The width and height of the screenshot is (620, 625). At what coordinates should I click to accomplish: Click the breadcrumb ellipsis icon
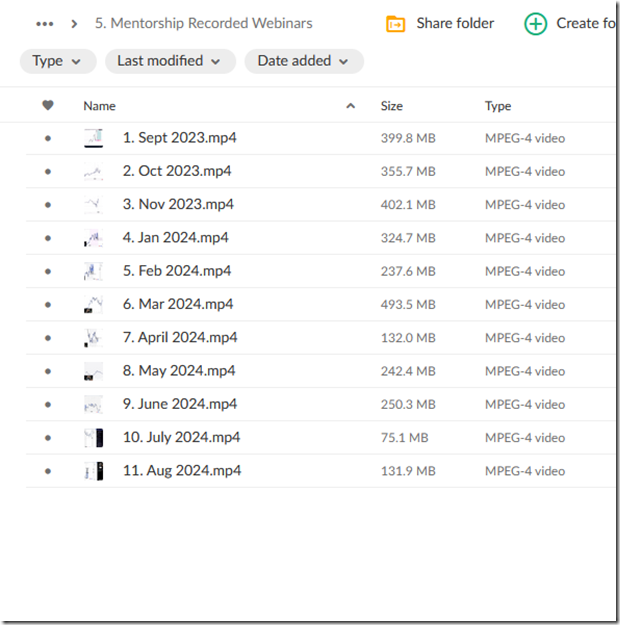[44, 23]
